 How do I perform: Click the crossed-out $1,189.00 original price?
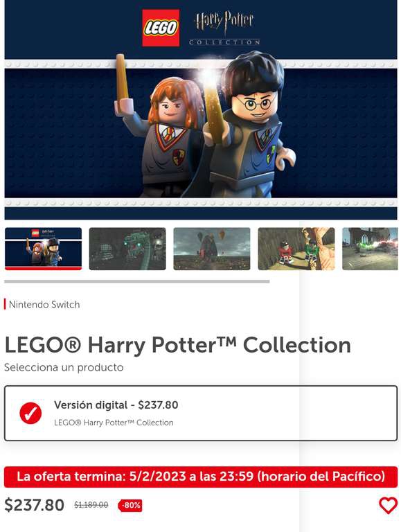(x=91, y=505)
